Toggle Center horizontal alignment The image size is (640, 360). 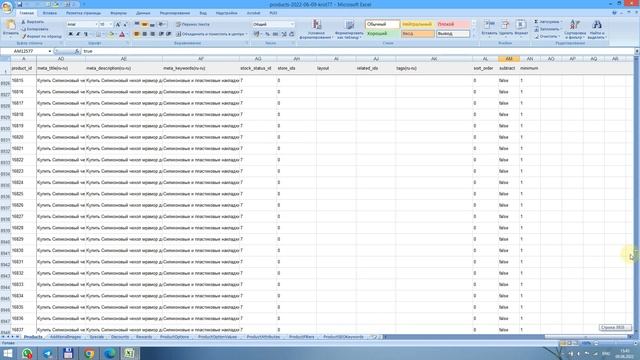pyautogui.click(x=144, y=34)
